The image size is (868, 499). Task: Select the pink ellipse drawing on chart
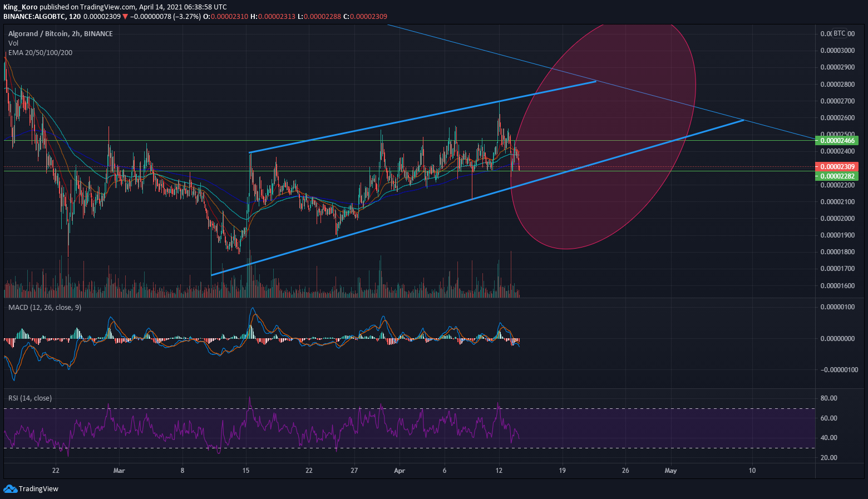603,136
